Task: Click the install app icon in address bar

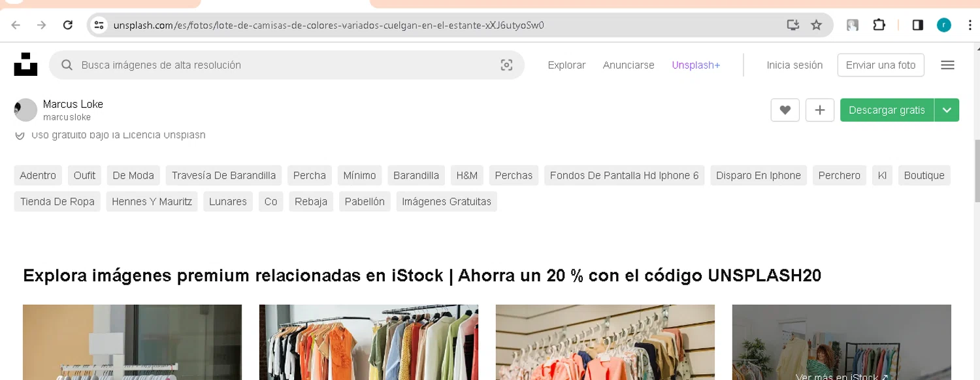Action: click(792, 25)
